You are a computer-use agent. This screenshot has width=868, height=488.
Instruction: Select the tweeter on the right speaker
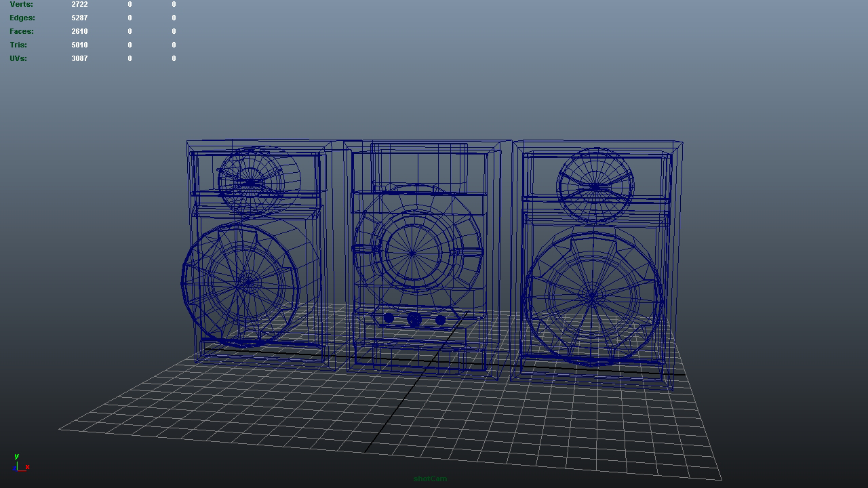pos(595,186)
